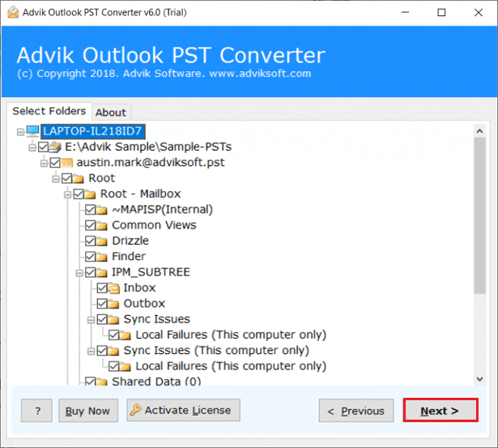Viewport: 498px width, 448px height.
Task: Deselect the Drizzle folder checkbox
Action: pos(90,241)
